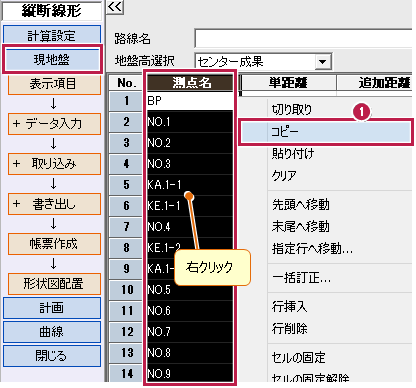Switch to the 計画 section
416x388 pixels.
pos(52,308)
